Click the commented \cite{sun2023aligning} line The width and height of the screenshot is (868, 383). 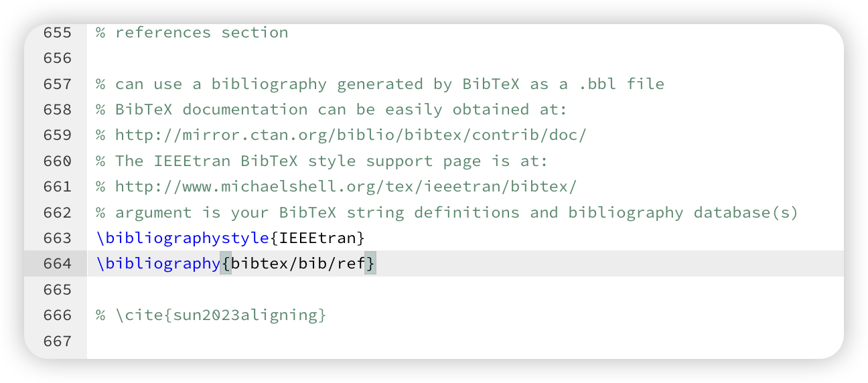click(x=211, y=315)
